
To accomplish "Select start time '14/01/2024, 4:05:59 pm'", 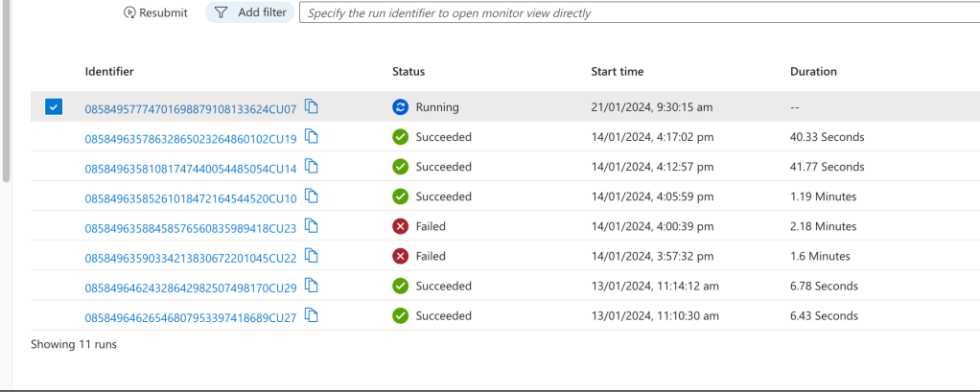I will (652, 196).
